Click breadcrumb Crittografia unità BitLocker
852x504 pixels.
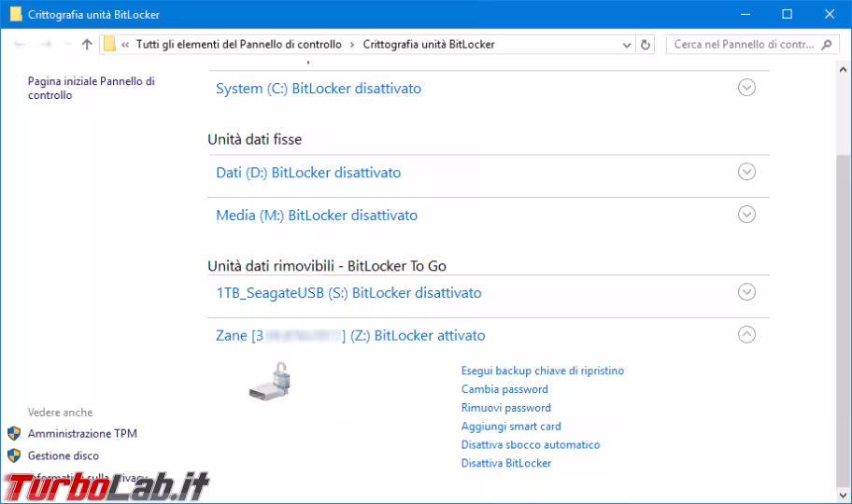(x=429, y=45)
